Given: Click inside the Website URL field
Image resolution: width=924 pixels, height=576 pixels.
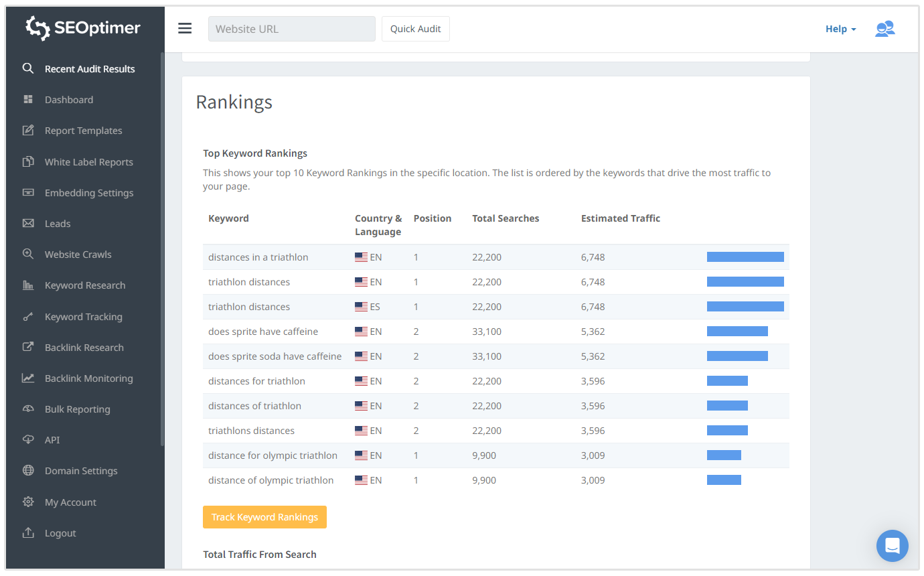Looking at the screenshot, I should coord(291,29).
